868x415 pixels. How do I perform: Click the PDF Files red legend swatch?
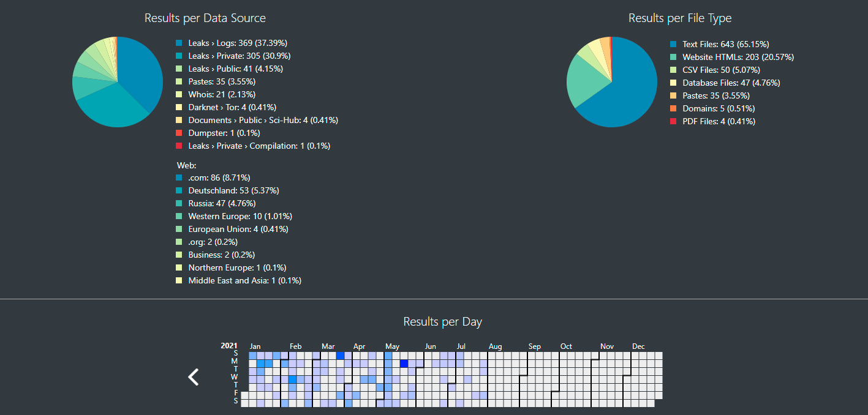pyautogui.click(x=673, y=121)
